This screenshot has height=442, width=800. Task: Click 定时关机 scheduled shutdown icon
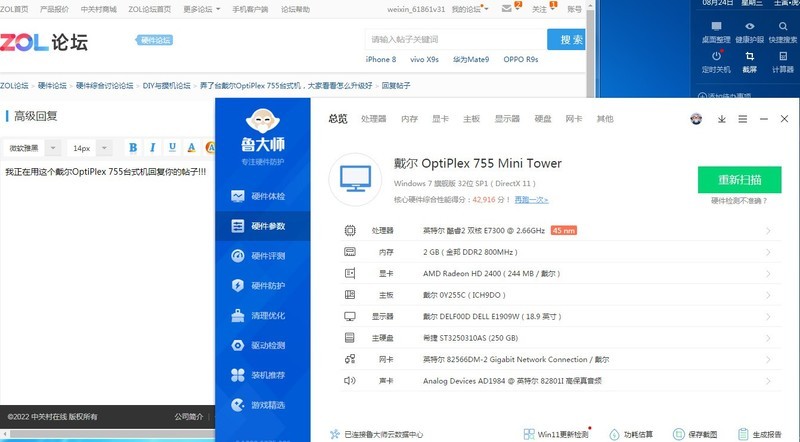pos(716,56)
